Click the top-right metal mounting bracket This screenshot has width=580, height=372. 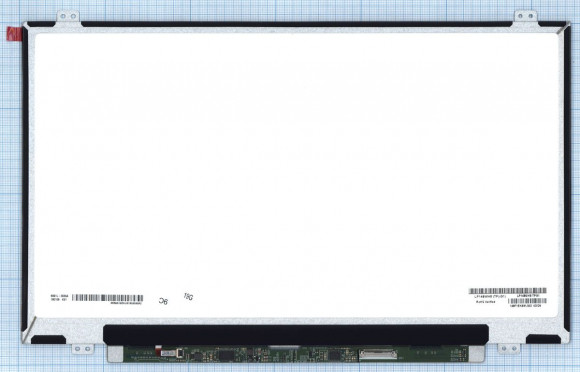[x=526, y=17]
